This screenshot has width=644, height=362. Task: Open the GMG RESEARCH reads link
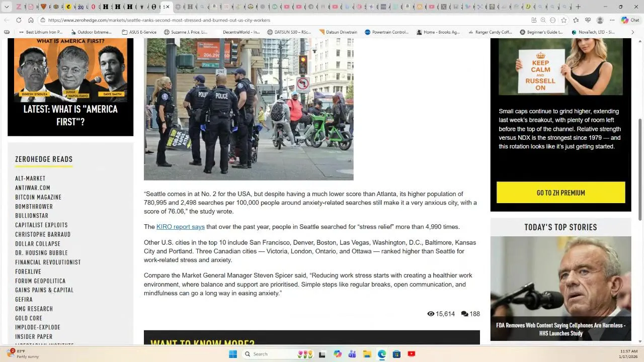point(34,309)
